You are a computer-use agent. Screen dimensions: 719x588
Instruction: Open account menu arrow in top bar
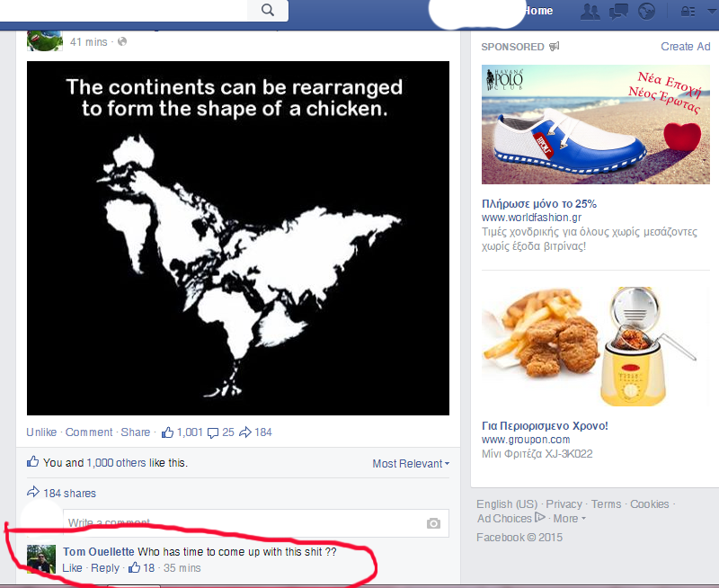712,12
